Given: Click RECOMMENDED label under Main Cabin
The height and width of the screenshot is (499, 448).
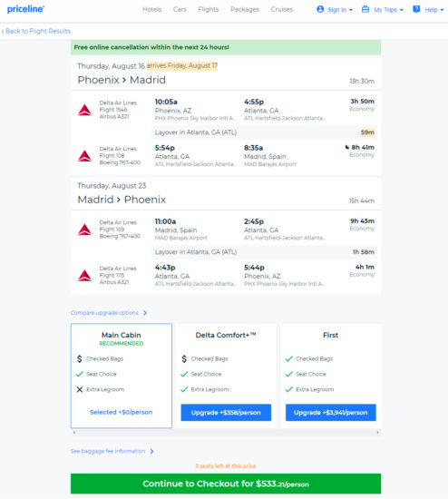Looking at the screenshot, I should tap(122, 343).
